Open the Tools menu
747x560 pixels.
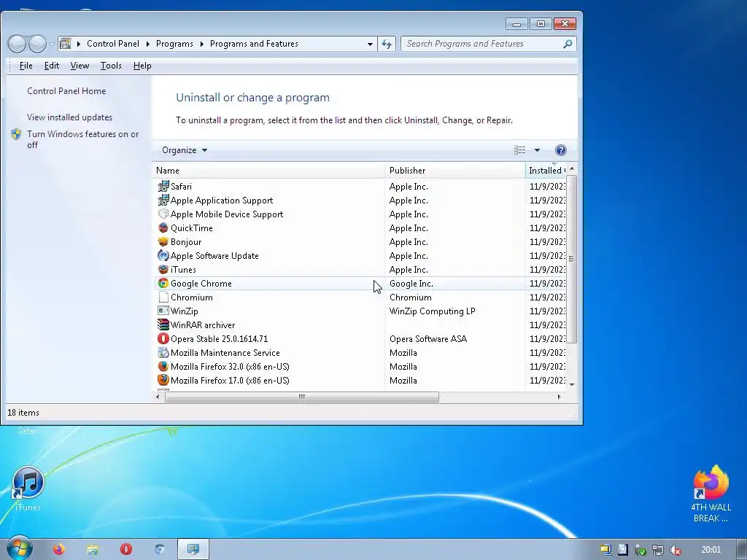tap(111, 66)
